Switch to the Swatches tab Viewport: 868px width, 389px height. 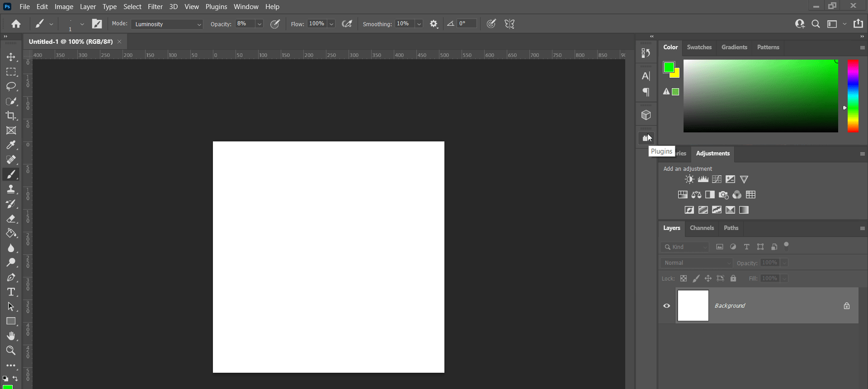click(x=699, y=47)
